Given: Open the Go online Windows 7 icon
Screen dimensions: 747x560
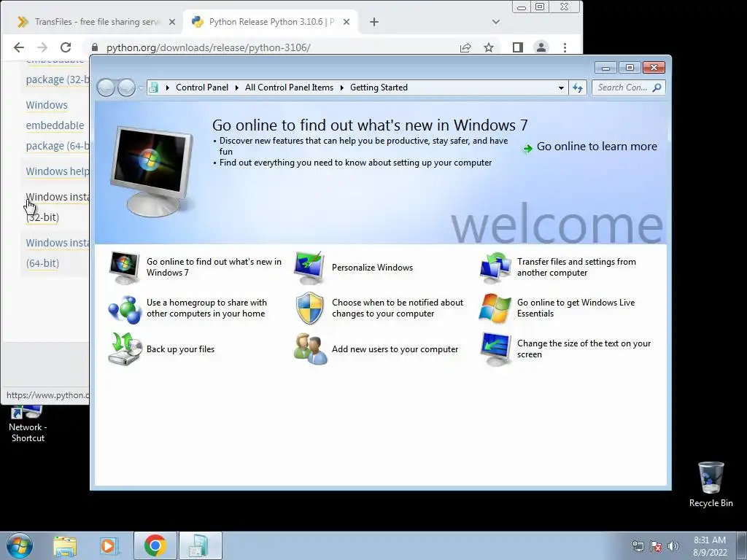Looking at the screenshot, I should coord(124,268).
